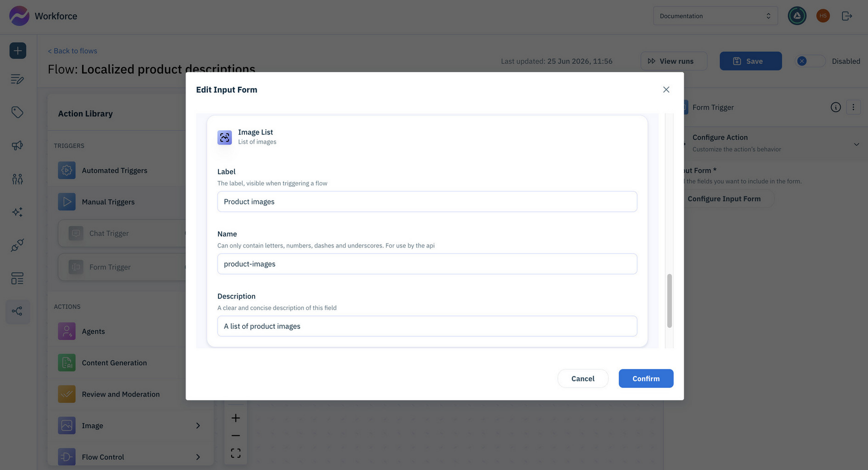Screen dimensions: 868x470
Task: Click 'Last updated' timestamp text
Action: click(556, 61)
